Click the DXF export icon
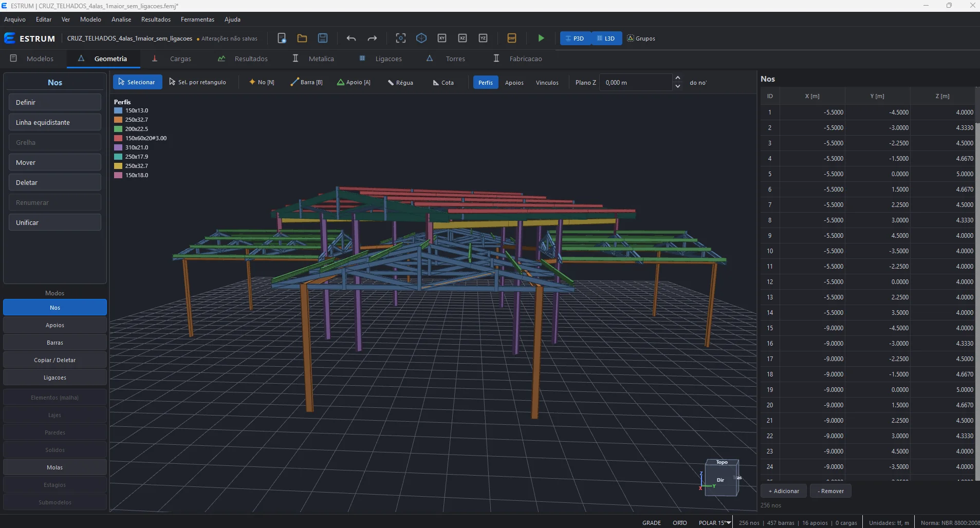Image resolution: width=980 pixels, height=528 pixels. (x=512, y=38)
